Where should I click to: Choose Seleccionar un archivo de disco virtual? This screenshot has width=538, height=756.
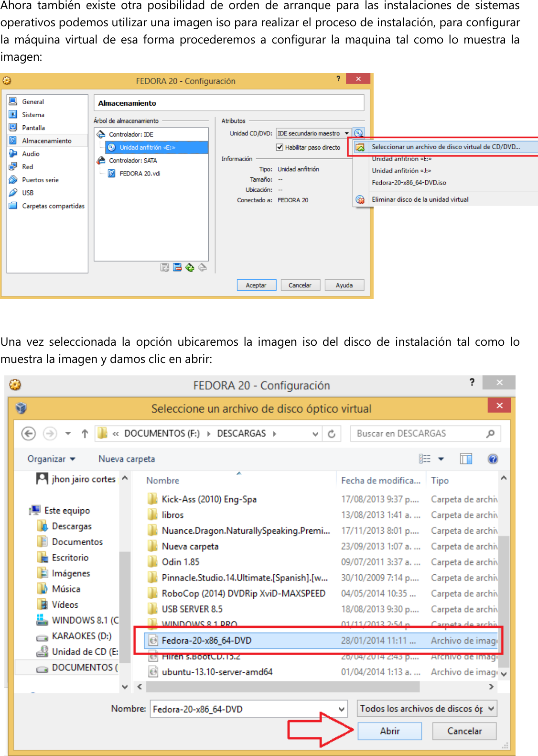(x=446, y=147)
